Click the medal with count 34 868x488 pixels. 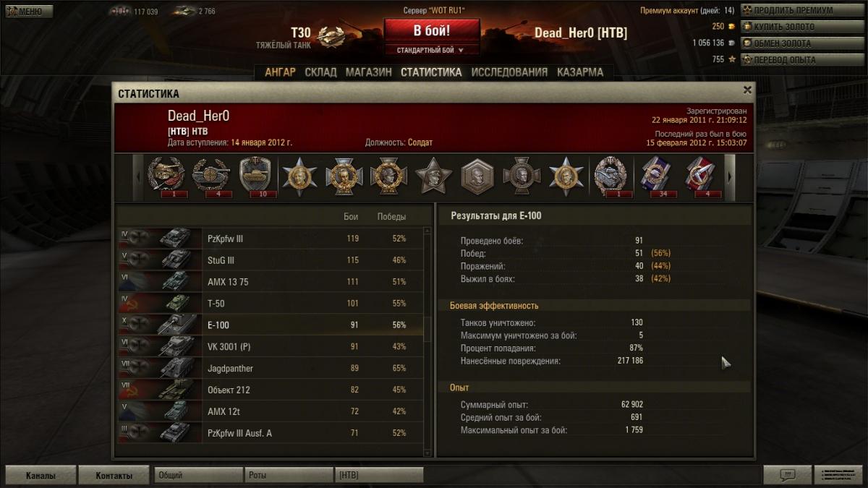(x=656, y=176)
